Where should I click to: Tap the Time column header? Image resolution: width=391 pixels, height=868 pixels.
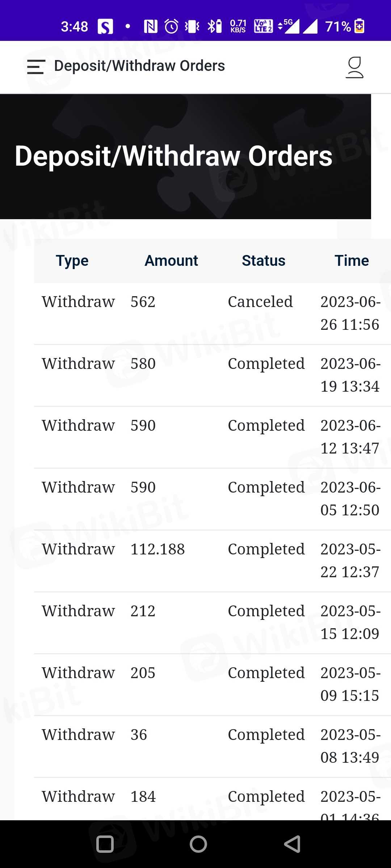coord(352,261)
